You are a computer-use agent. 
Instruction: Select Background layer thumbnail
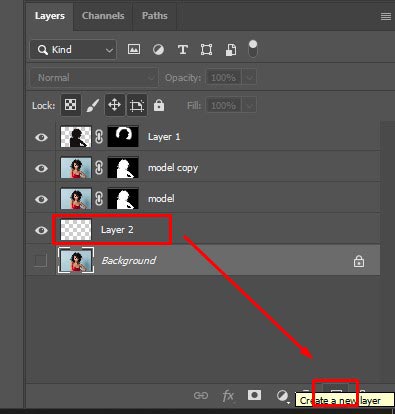pos(76,260)
